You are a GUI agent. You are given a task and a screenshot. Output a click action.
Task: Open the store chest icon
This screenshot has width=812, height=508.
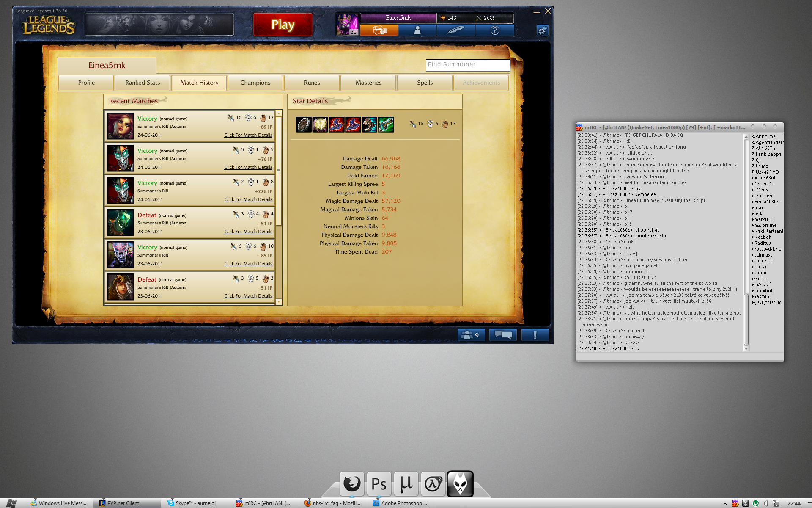tap(379, 30)
